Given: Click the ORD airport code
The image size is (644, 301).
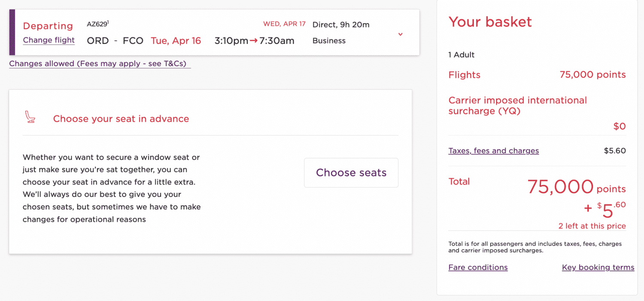Looking at the screenshot, I should coord(98,40).
